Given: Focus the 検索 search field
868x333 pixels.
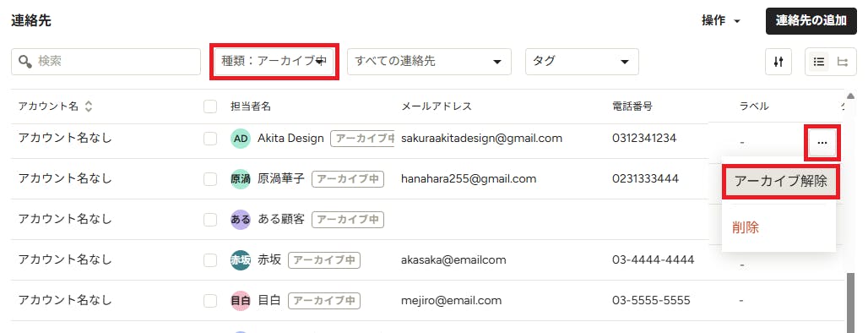Looking at the screenshot, I should point(106,62).
